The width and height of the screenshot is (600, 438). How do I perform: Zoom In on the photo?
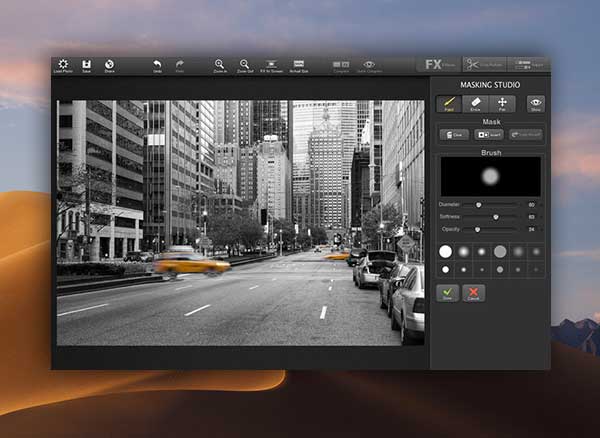point(220,66)
